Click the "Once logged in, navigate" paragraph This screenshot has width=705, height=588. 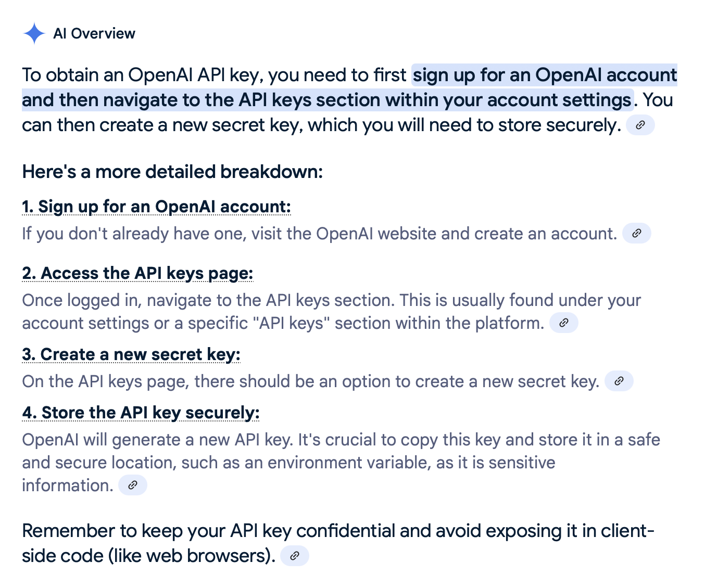[331, 300]
